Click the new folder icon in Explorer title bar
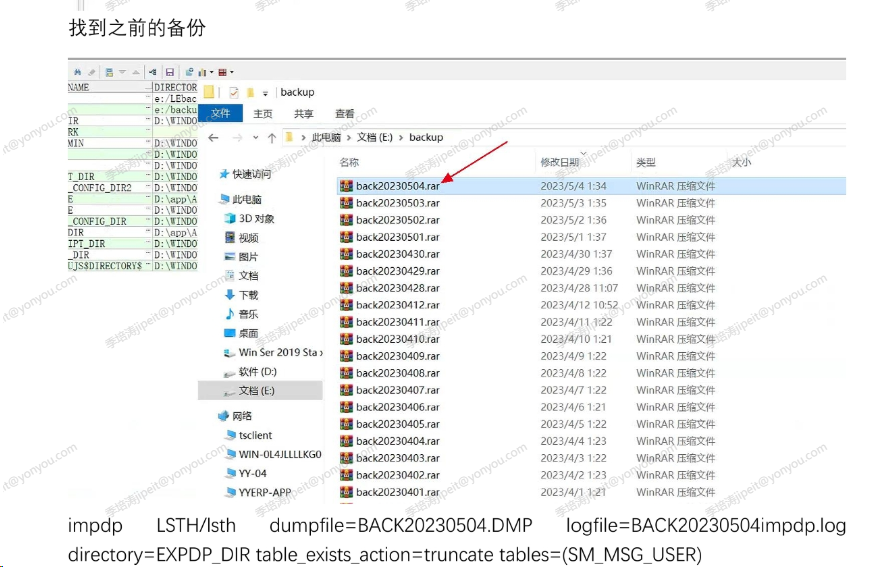This screenshot has width=894, height=567. tap(250, 92)
